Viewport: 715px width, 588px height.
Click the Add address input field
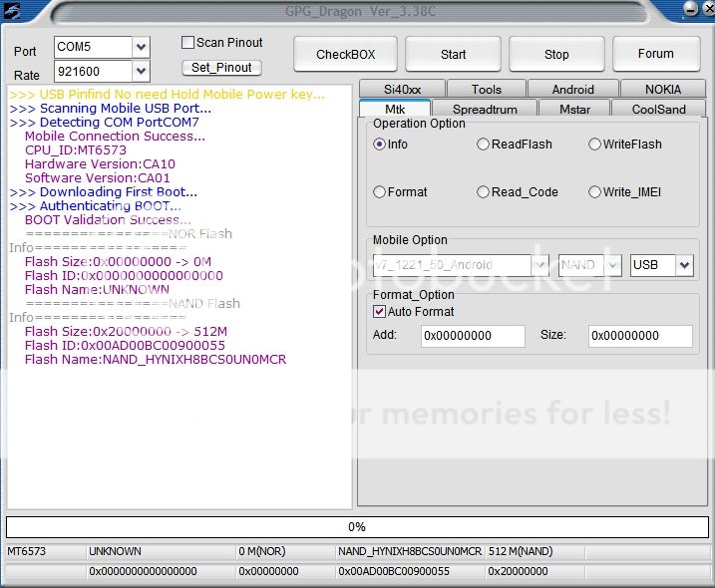coord(473,337)
